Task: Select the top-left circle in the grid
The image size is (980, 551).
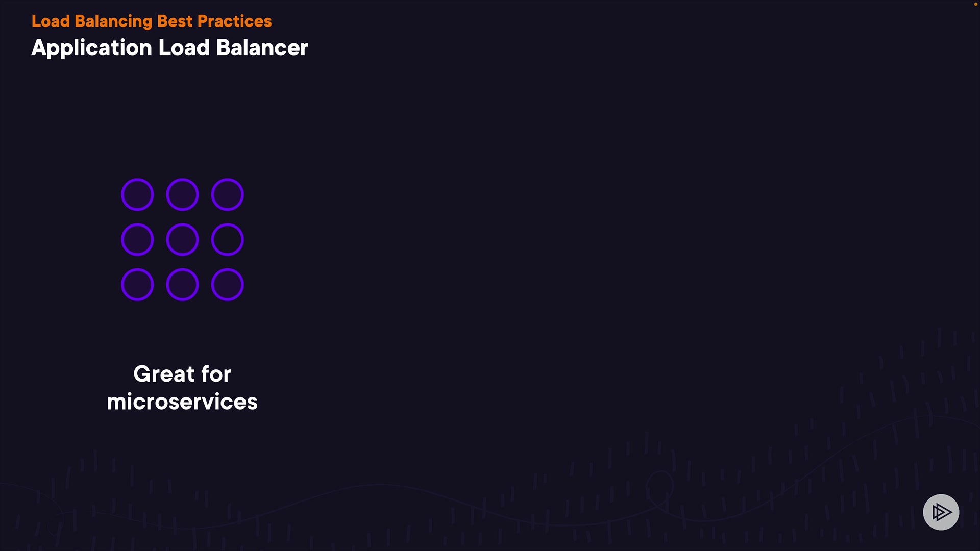Action: pyautogui.click(x=137, y=194)
